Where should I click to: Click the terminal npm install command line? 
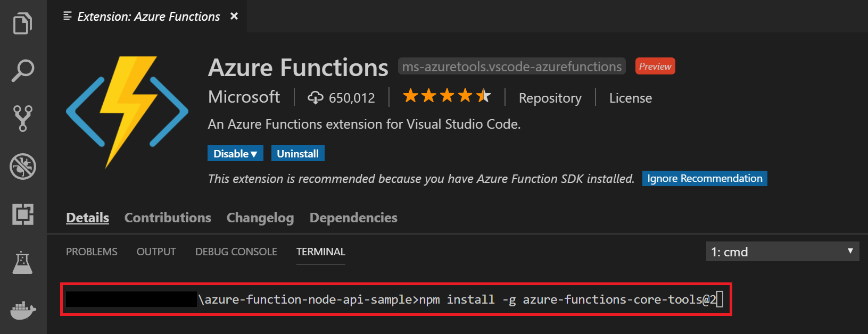coord(396,299)
